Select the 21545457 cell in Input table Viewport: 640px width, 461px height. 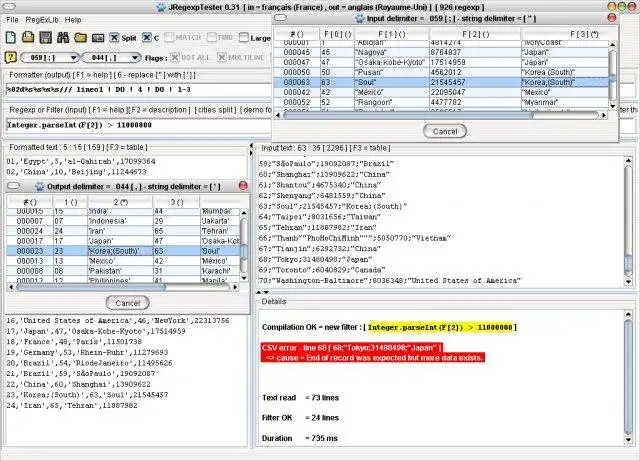pyautogui.click(x=476, y=82)
